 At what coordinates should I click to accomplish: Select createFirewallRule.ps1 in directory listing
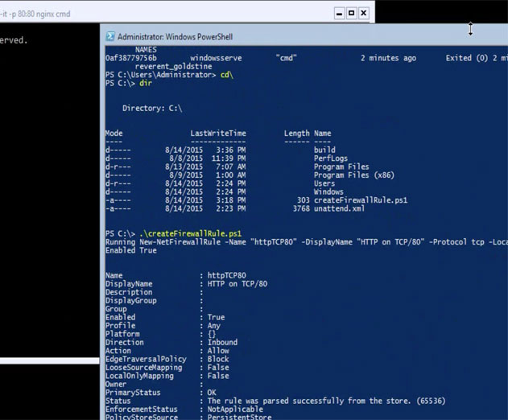click(360, 200)
